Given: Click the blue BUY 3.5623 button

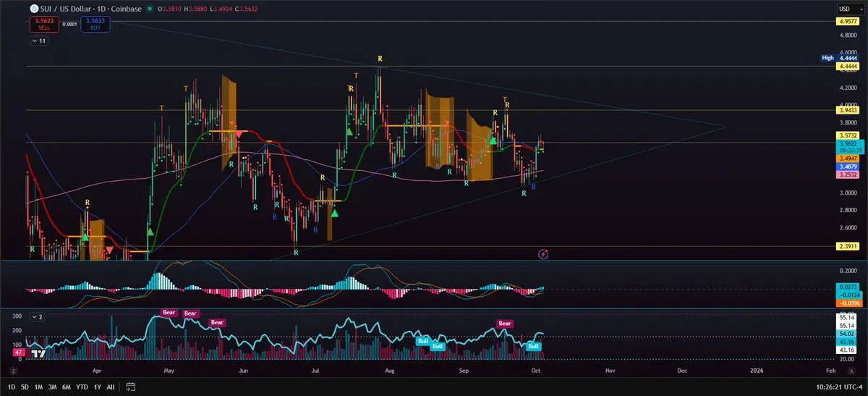Looking at the screenshot, I should (x=94, y=24).
